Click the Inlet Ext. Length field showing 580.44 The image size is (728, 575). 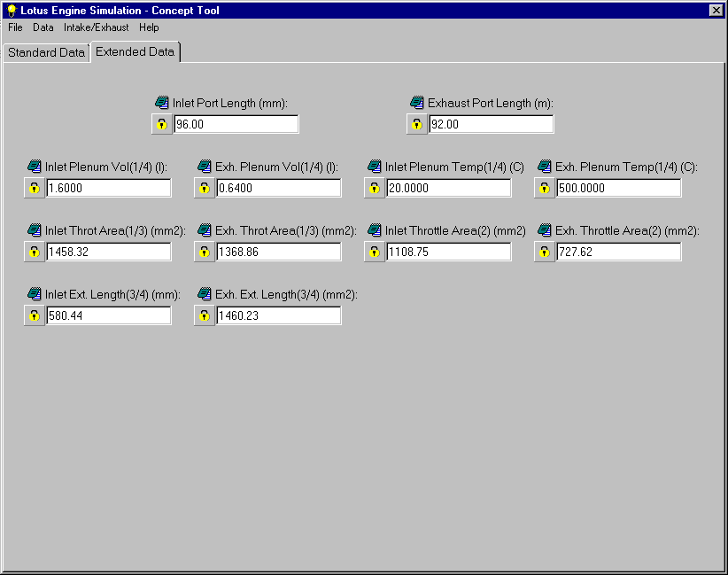(x=109, y=315)
